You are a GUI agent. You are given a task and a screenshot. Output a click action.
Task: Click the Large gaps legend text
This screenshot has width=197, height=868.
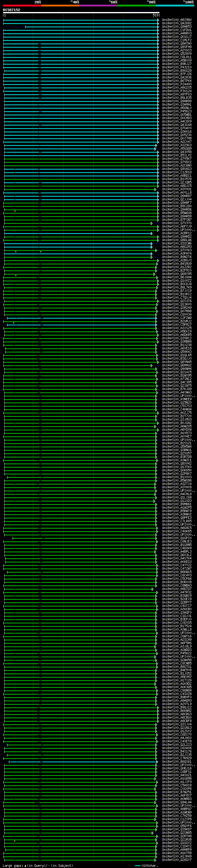[x=38, y=866]
